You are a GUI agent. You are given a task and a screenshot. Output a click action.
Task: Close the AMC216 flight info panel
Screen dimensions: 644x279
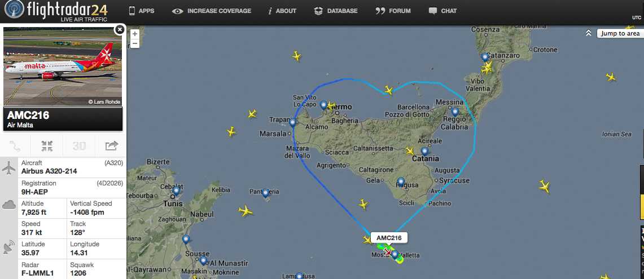pos(119,29)
